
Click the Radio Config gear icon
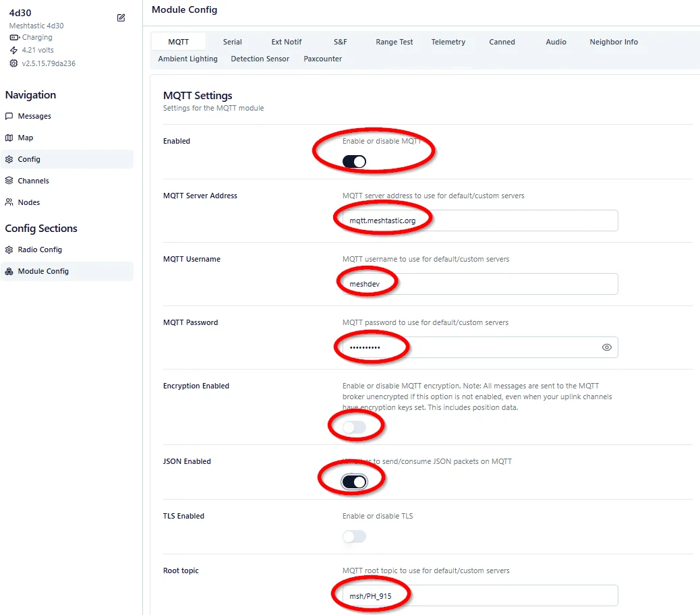coord(9,250)
